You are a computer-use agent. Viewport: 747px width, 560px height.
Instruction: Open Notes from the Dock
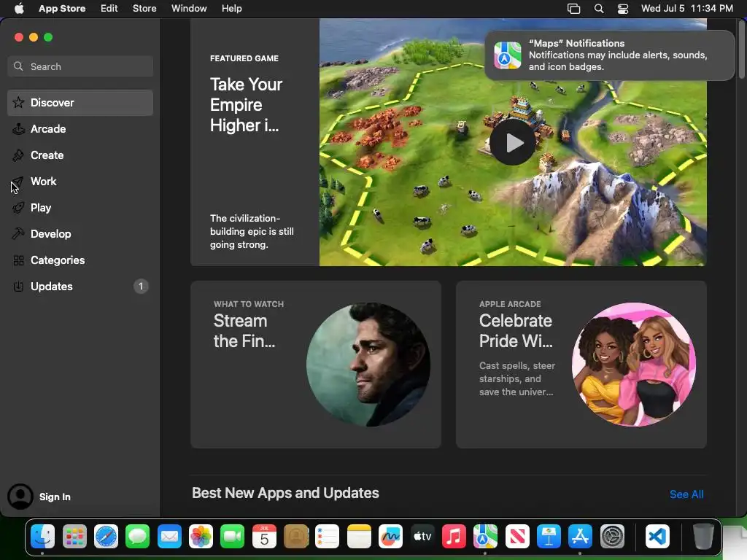click(359, 537)
